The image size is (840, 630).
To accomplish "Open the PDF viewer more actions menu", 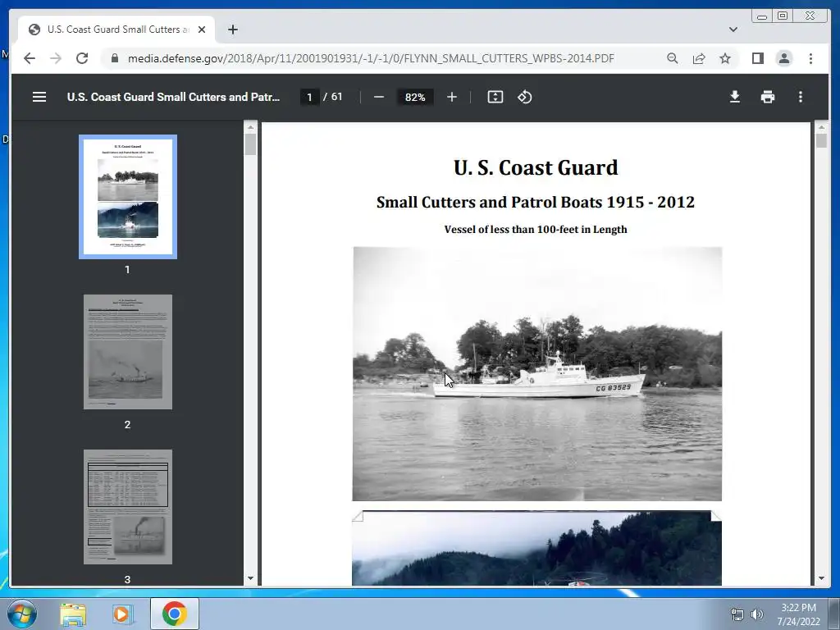I will [801, 97].
